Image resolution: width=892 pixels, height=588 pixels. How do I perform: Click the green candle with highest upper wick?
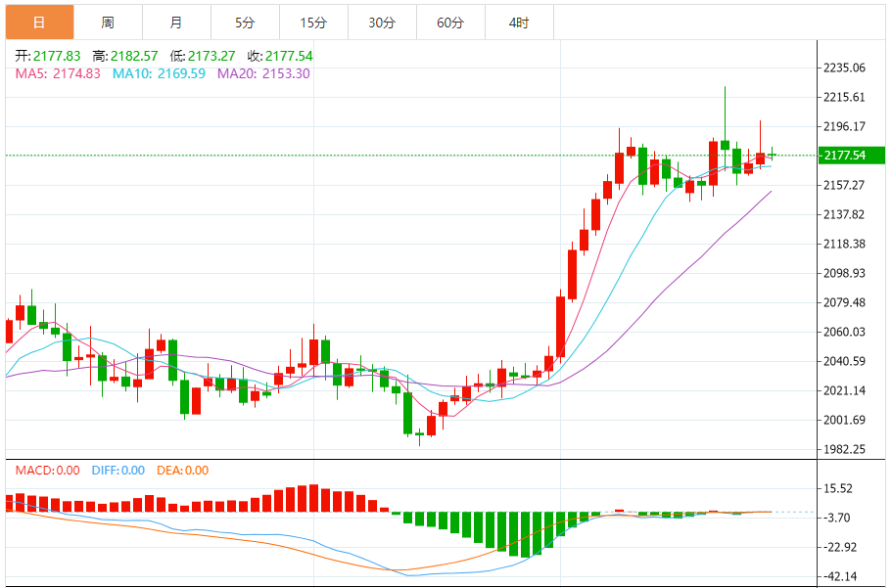tap(725, 145)
